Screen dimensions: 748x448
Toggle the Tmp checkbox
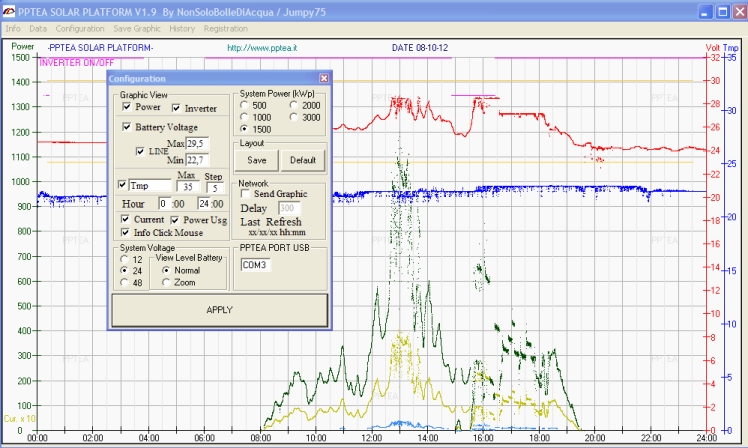tap(122, 184)
